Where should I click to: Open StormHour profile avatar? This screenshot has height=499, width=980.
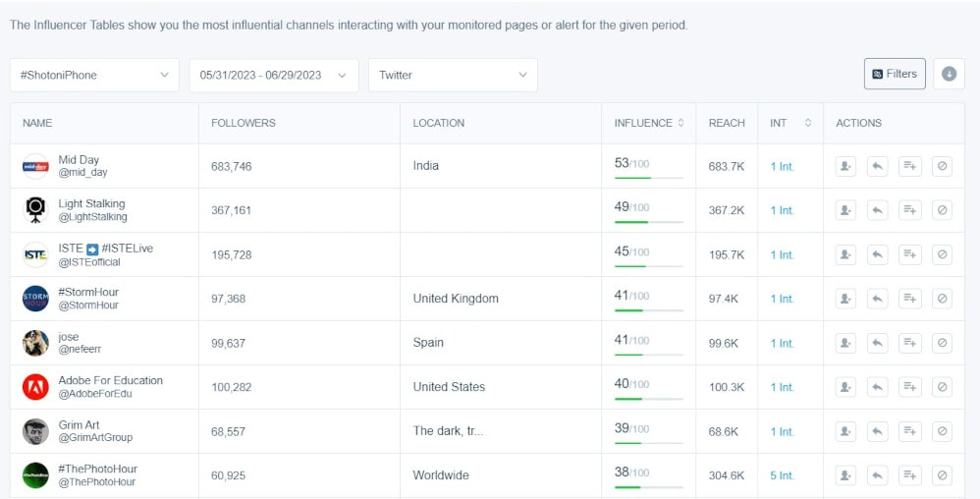tap(35, 299)
